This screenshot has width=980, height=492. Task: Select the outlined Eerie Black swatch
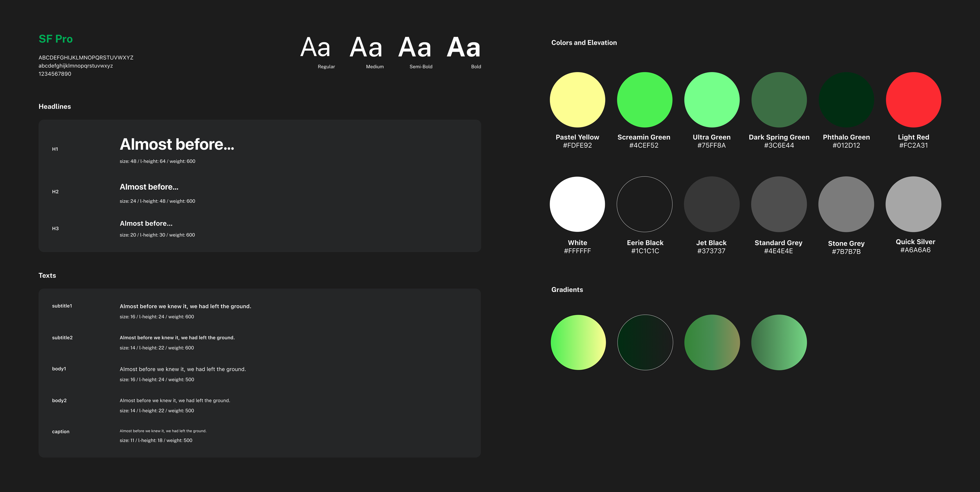(x=644, y=204)
